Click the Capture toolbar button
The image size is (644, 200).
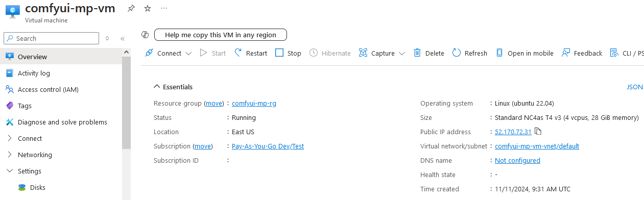pyautogui.click(x=376, y=53)
